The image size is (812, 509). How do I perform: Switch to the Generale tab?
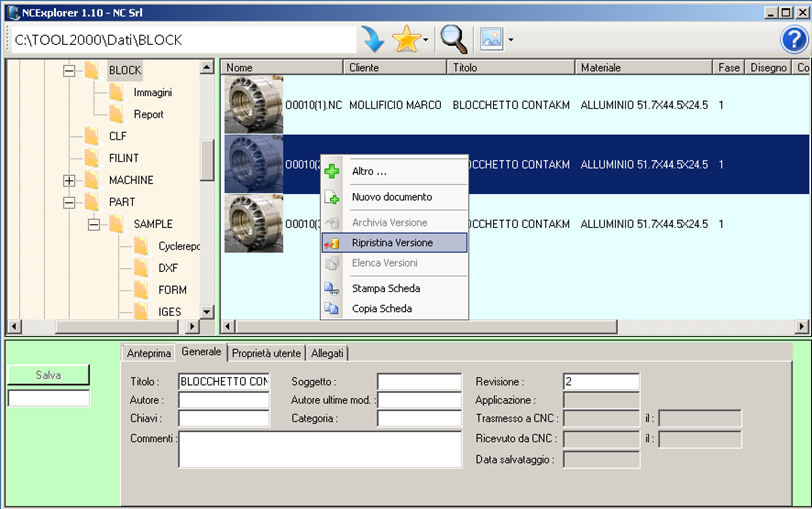[201, 352]
